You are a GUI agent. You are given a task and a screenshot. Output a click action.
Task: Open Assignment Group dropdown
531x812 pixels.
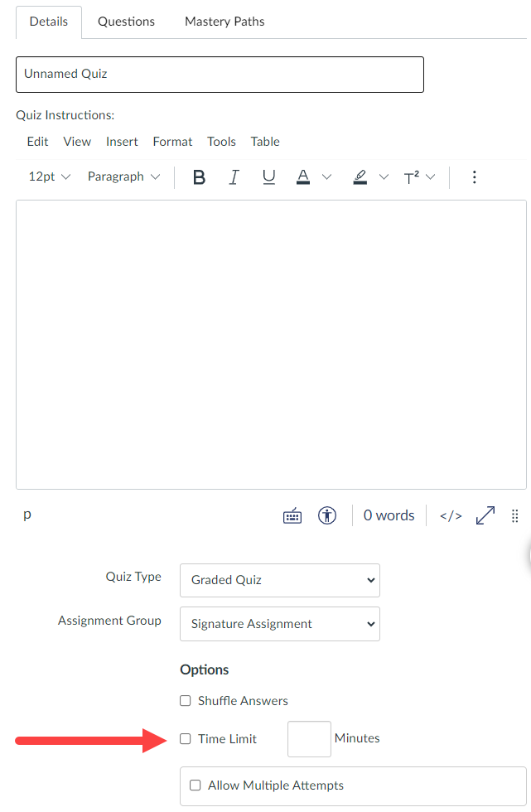(280, 624)
